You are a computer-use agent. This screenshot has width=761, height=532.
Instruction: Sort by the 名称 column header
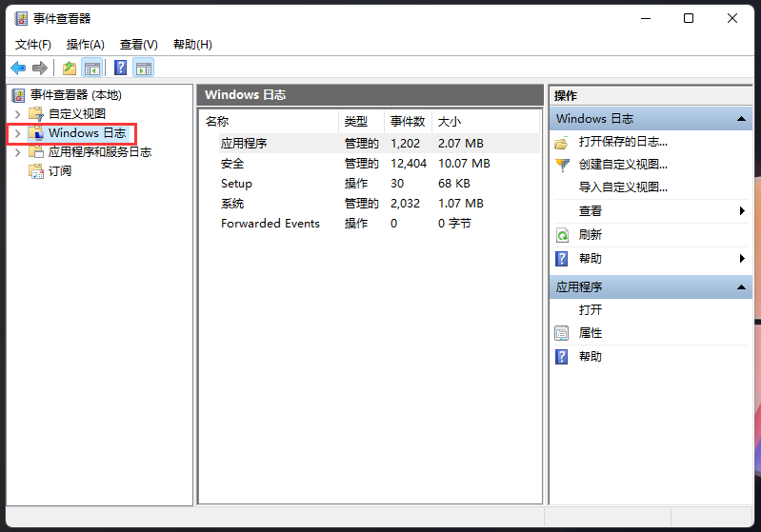tap(269, 122)
